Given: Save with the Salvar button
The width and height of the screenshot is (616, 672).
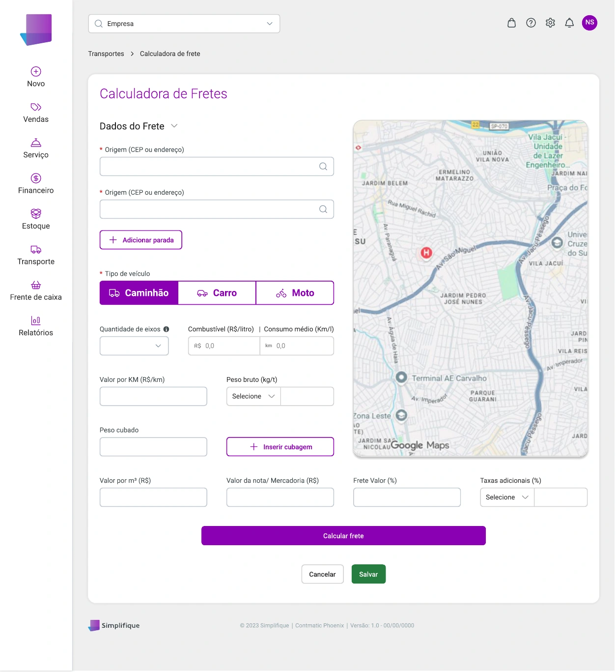Looking at the screenshot, I should click(368, 574).
